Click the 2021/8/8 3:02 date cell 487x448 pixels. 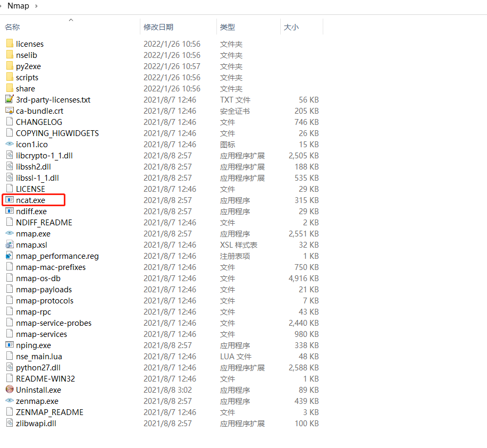click(167, 390)
